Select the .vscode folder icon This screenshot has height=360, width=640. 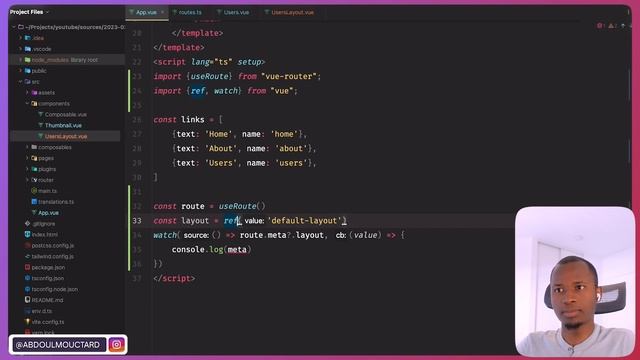point(28,49)
